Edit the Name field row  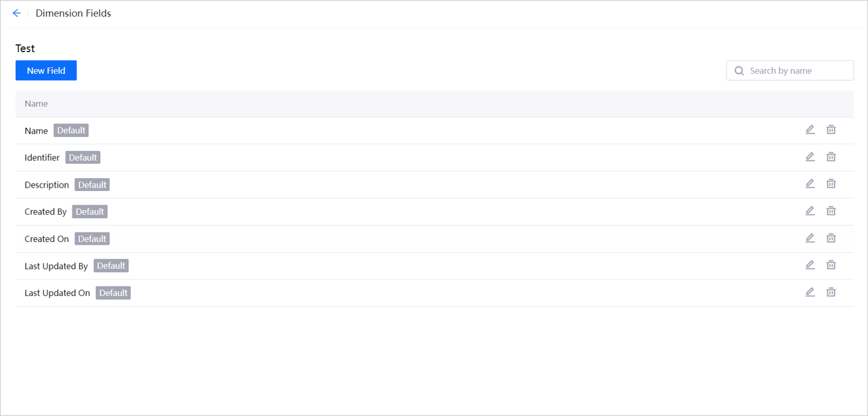pyautogui.click(x=810, y=129)
